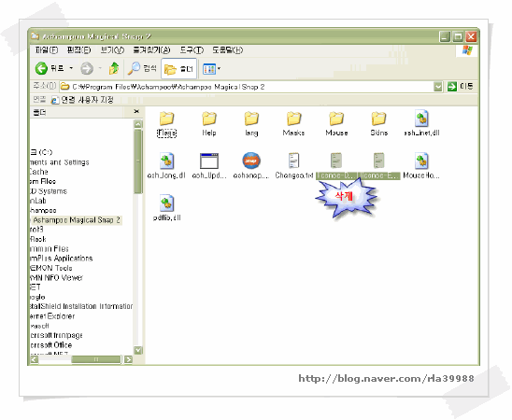The width and height of the screenshot is (512, 420).
Task: Click the address path field
Action: (247, 87)
